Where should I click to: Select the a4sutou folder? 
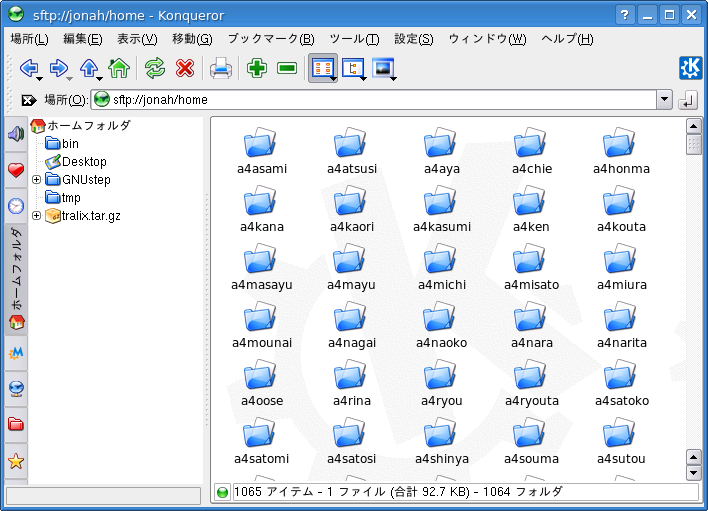(x=621, y=441)
